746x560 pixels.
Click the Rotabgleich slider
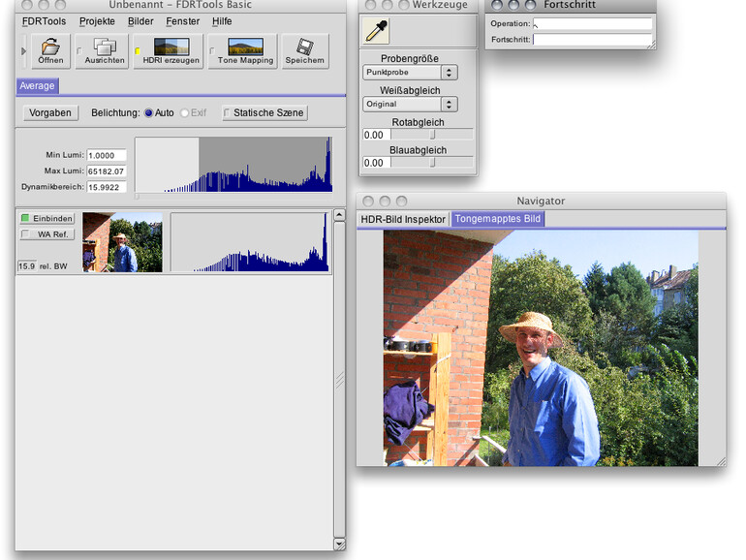click(x=432, y=135)
